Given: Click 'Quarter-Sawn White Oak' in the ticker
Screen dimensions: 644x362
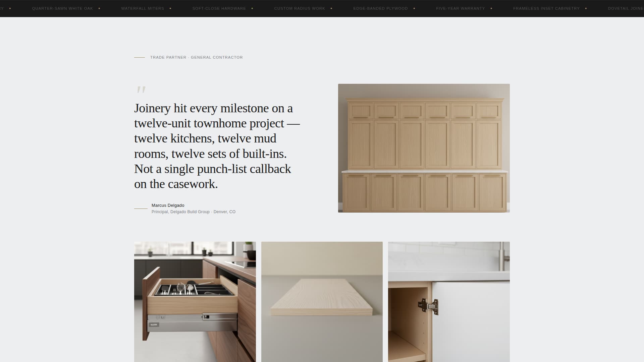Looking at the screenshot, I should coord(62,8).
